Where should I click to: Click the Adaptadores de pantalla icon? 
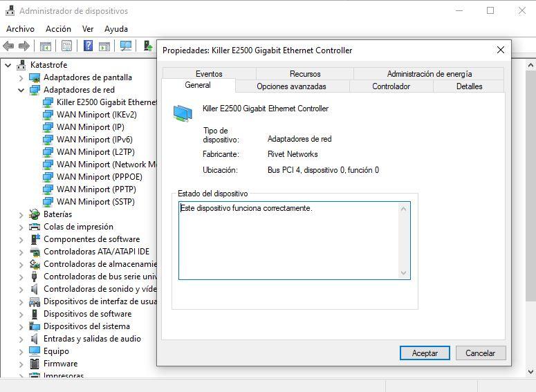coord(35,77)
